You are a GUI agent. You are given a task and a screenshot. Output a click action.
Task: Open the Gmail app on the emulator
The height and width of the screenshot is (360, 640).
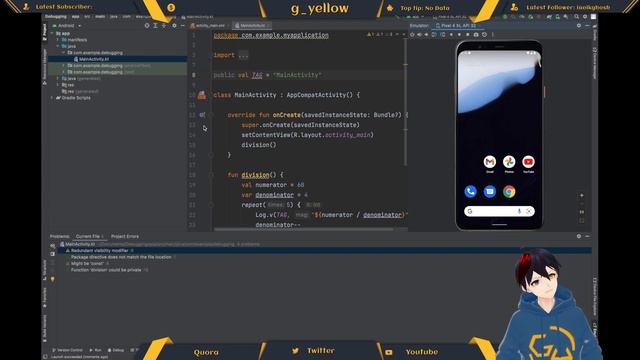[x=489, y=162]
